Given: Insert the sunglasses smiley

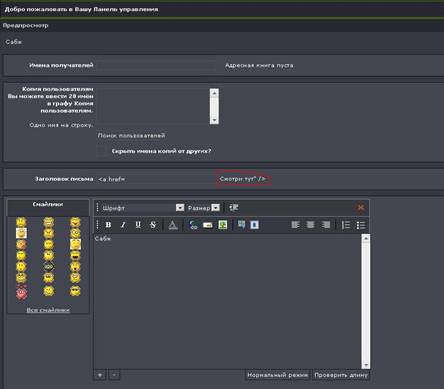Looking at the screenshot, I should (x=75, y=291).
